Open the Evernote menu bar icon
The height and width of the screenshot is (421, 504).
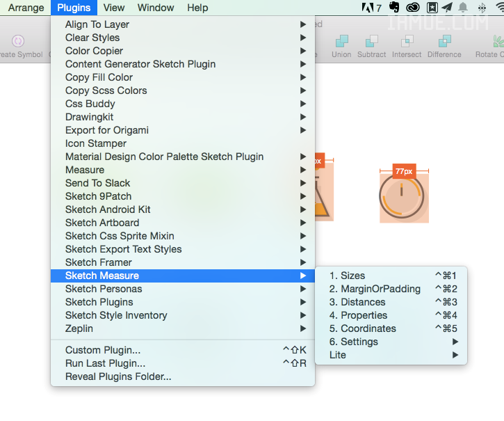[x=394, y=7]
